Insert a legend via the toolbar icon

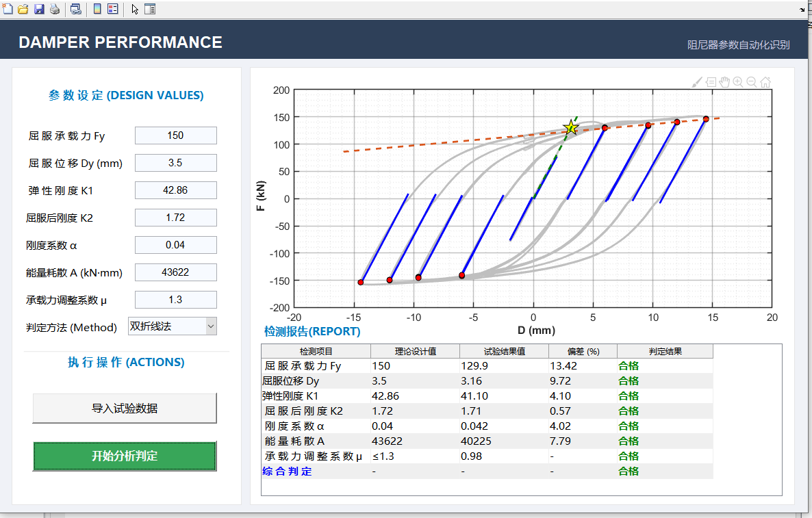pos(113,9)
